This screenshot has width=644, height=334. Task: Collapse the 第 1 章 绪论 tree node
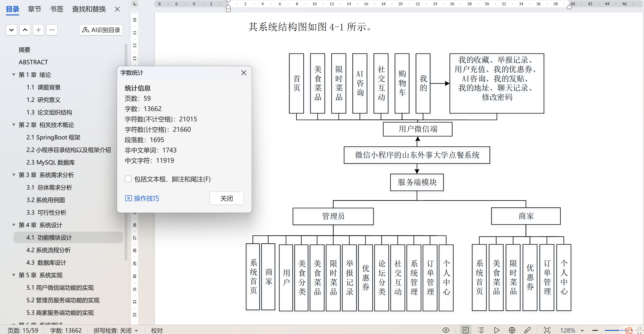point(14,75)
